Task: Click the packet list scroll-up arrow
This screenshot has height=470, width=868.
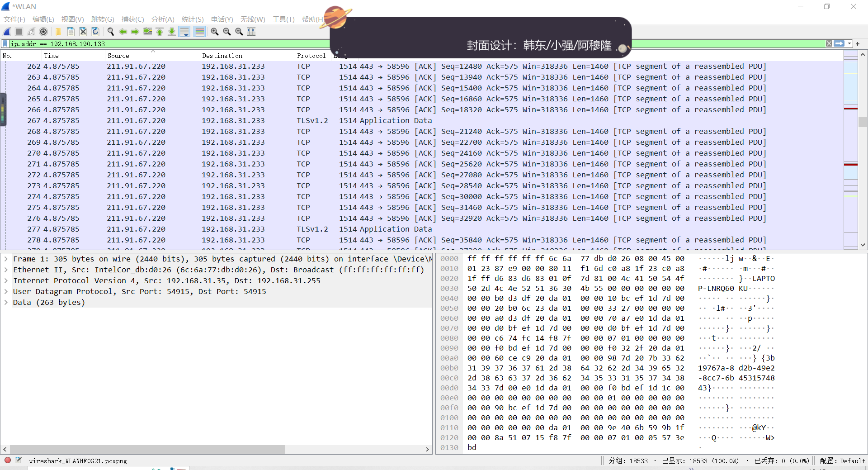Action: point(863,55)
